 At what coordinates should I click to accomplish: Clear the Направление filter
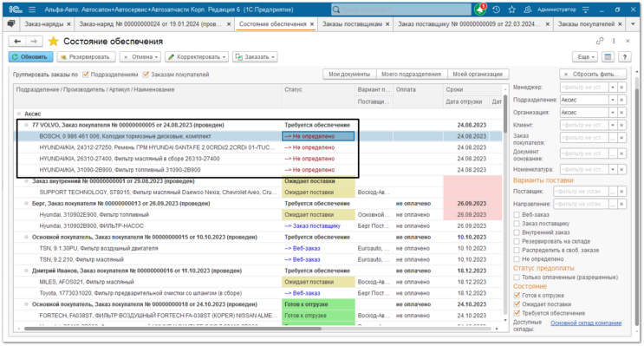(x=621, y=204)
